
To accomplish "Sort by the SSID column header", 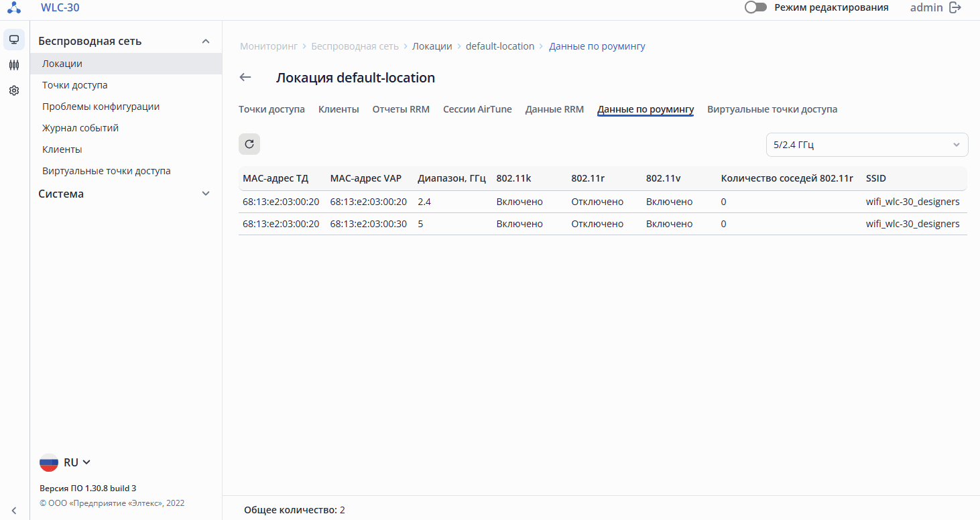I will tap(876, 178).
